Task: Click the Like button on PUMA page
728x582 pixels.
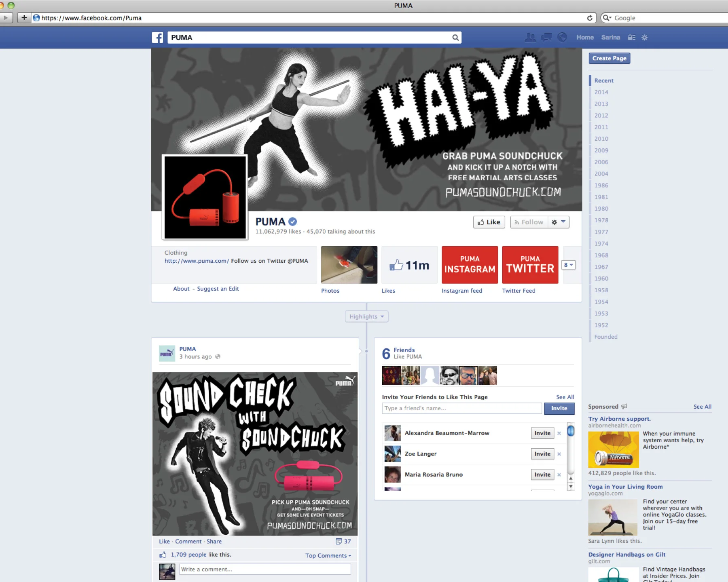Action: tap(489, 222)
